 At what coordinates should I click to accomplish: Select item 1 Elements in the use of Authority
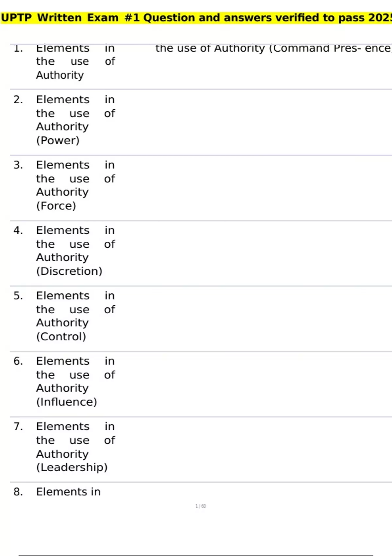point(75,61)
